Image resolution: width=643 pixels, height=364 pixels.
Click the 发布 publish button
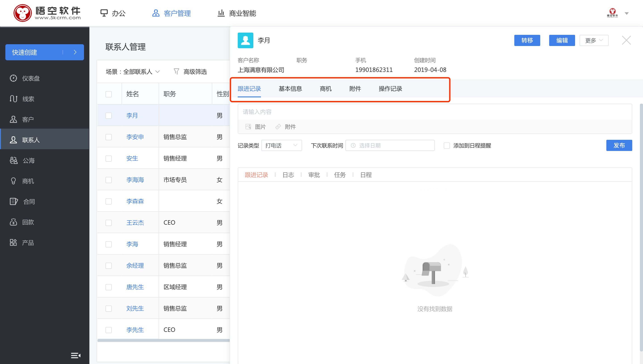(x=619, y=146)
